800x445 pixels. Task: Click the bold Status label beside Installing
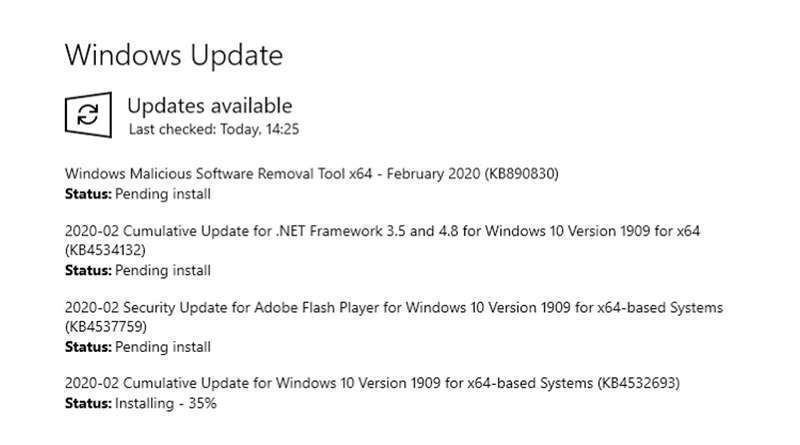pyautogui.click(x=88, y=404)
